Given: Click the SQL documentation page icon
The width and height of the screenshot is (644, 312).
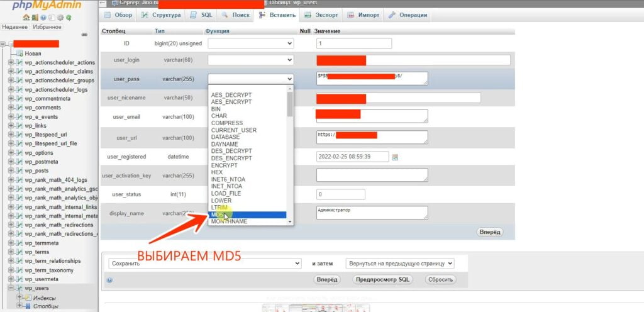Looking at the screenshot, I should click(x=52, y=18).
